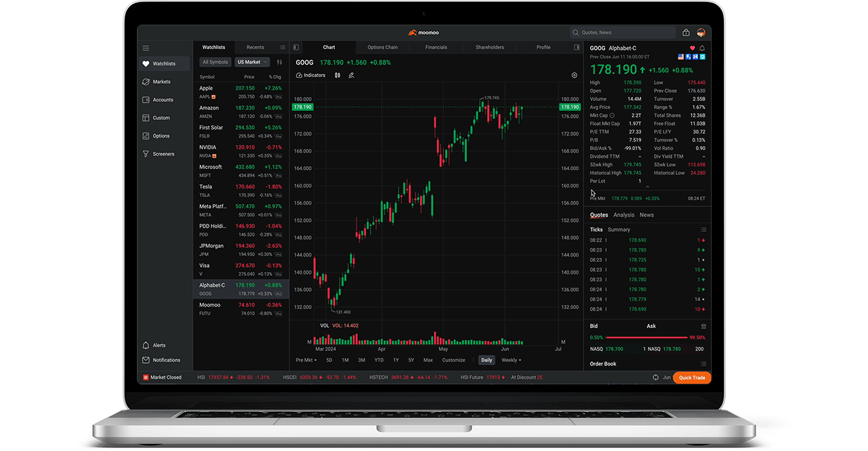Click the hamburger menu icon
Viewport: 868px width, 451px height.
tap(146, 48)
